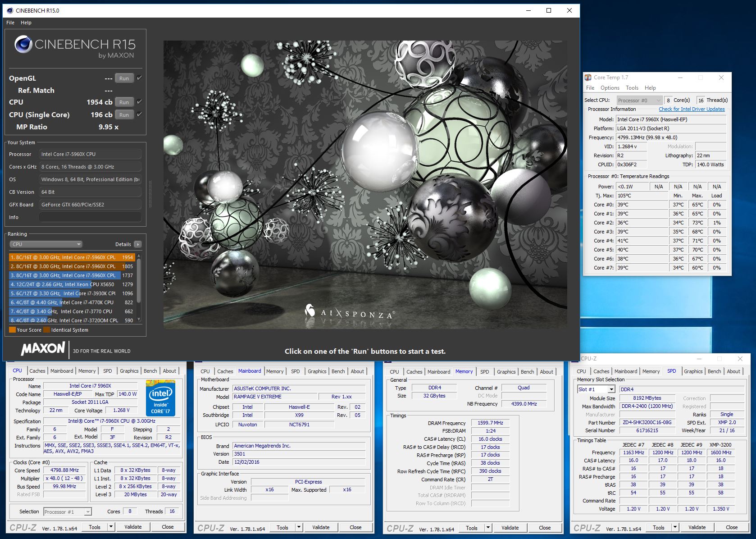756x539 pixels.
Task: Click the rendered AIXSPONZA scene image
Action: tap(365, 185)
